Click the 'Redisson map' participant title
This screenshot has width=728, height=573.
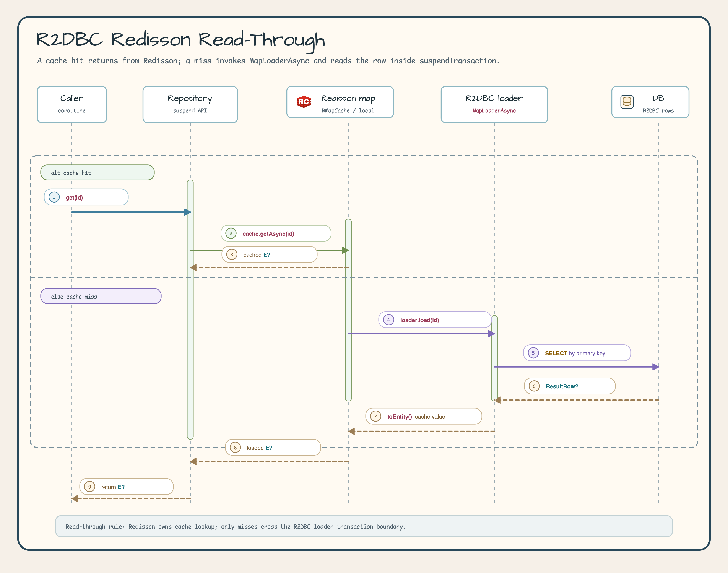[x=348, y=98]
